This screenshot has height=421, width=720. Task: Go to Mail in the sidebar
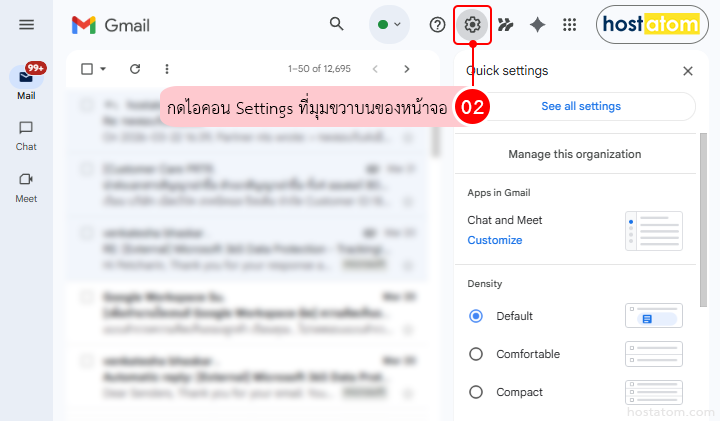tap(26, 83)
